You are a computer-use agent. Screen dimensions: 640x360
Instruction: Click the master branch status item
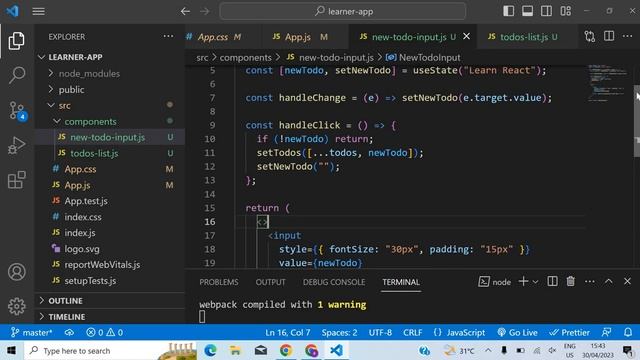point(31,332)
